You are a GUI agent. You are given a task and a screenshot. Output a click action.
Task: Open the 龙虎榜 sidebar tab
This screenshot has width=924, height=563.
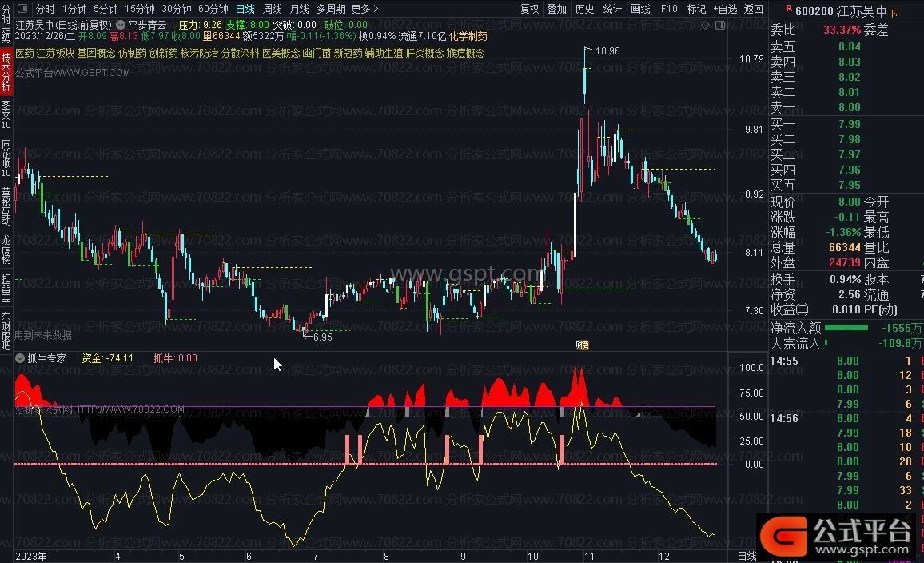click(x=6, y=250)
